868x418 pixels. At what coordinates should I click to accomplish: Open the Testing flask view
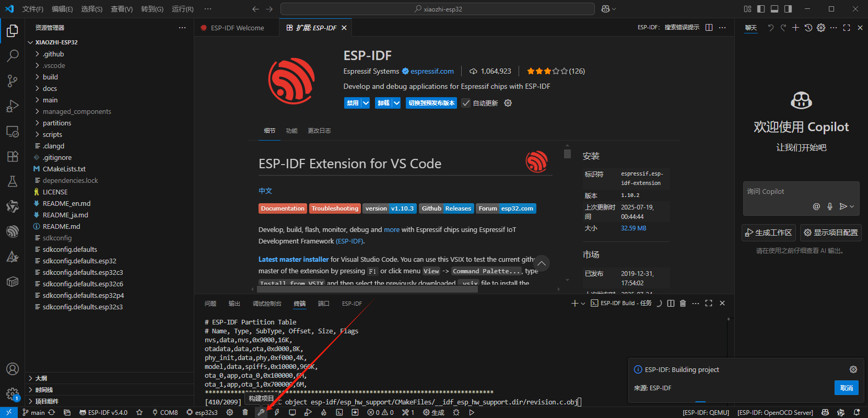(x=13, y=181)
